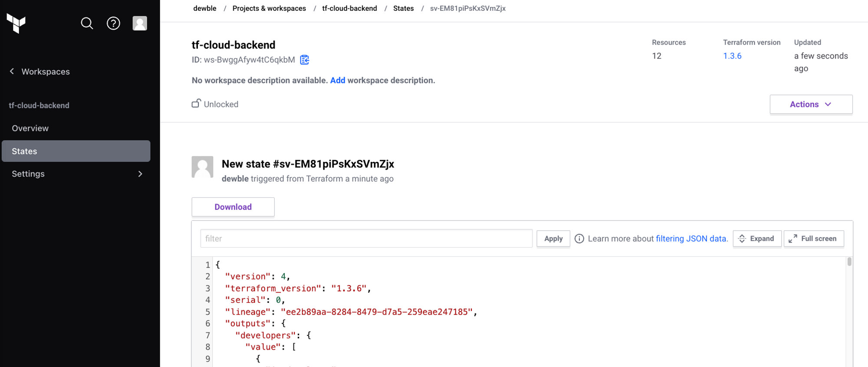
Task: Click the "developers" JSON key
Action: (266, 335)
